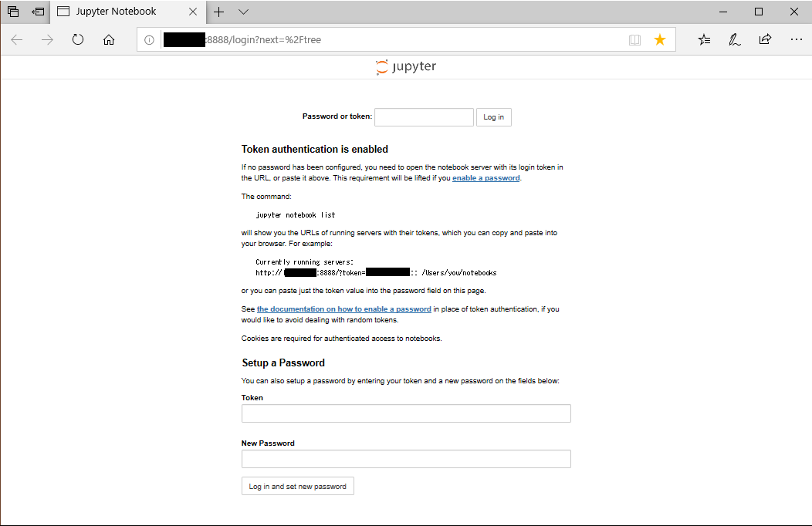Open the 'enable a password' link

[x=486, y=178]
